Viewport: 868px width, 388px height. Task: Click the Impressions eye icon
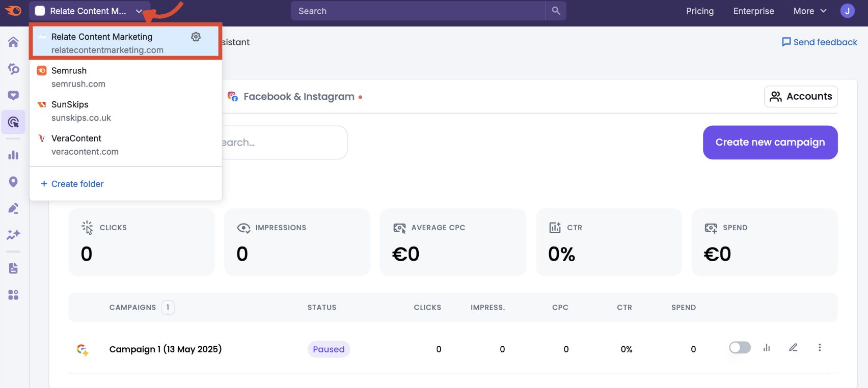click(243, 228)
